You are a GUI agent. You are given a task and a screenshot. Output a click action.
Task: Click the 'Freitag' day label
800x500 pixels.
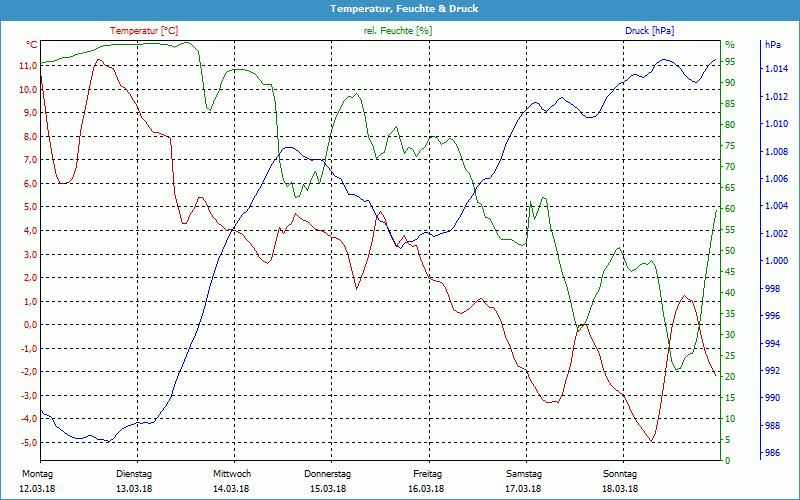pos(428,474)
